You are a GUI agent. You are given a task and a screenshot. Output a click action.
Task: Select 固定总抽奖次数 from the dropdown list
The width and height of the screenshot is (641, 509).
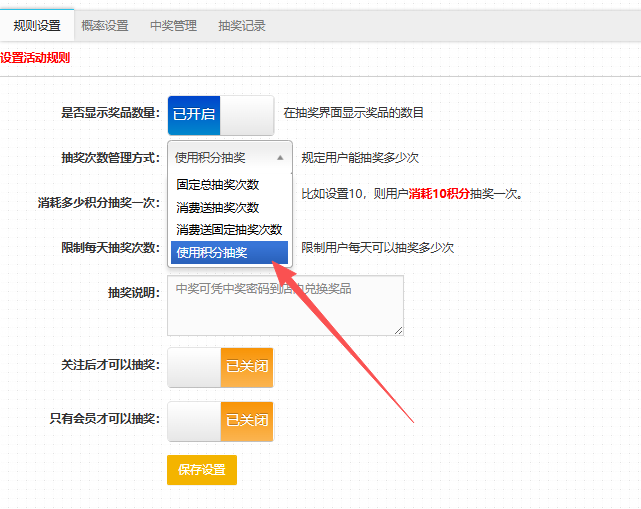point(218,185)
